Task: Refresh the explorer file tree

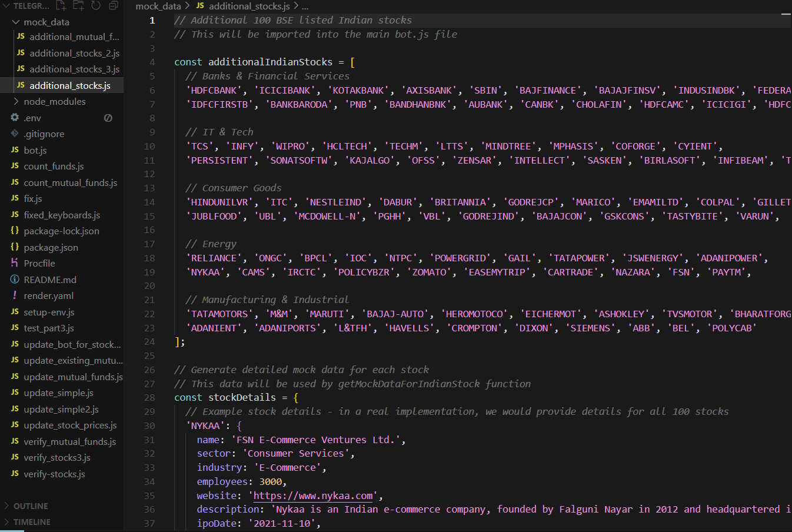Action: pos(96,6)
